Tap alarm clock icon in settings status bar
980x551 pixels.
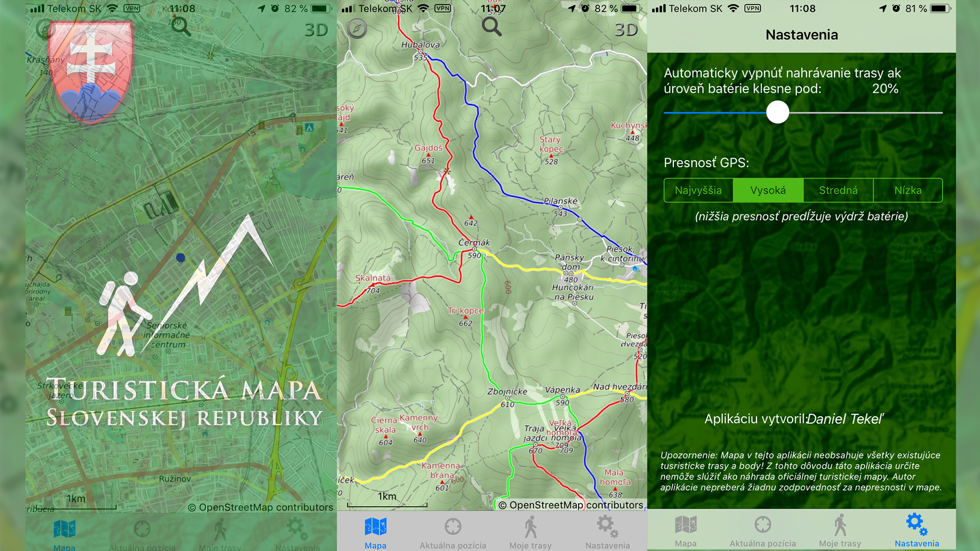(896, 9)
